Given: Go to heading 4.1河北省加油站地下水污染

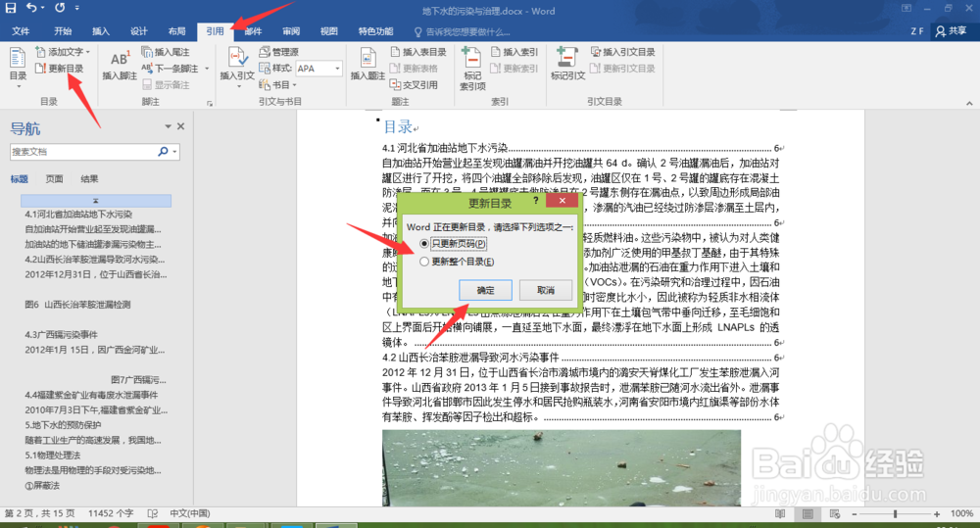Looking at the screenshot, I should point(78,215).
